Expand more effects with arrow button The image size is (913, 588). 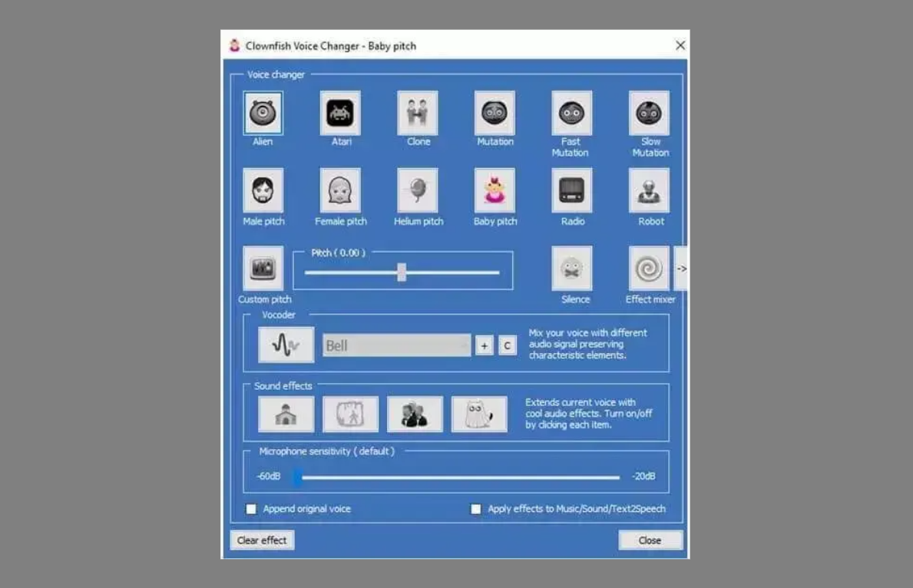coord(680,269)
